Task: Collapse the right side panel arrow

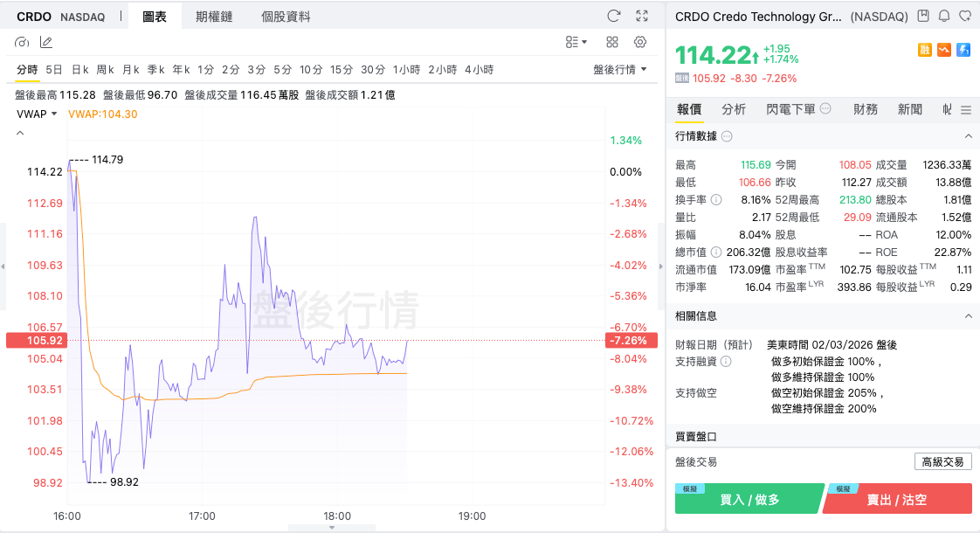Action: 660,266
